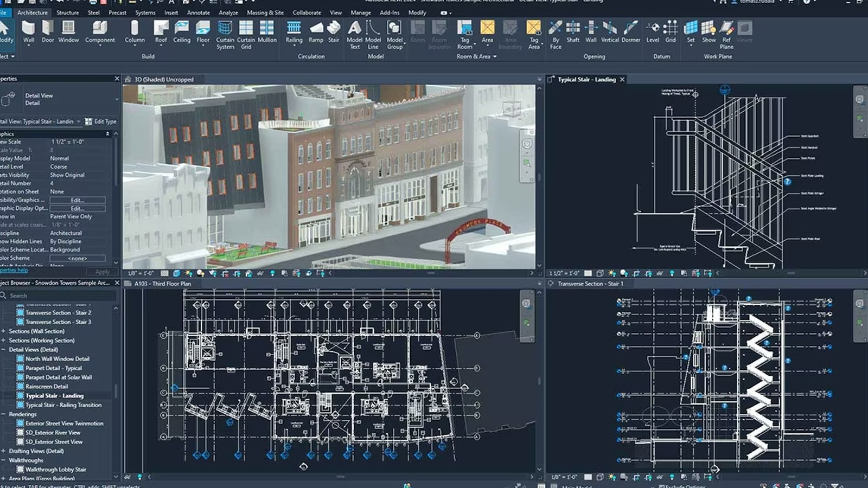The image size is (868, 488).
Task: Click the Apply button in Properties
Action: (102, 272)
